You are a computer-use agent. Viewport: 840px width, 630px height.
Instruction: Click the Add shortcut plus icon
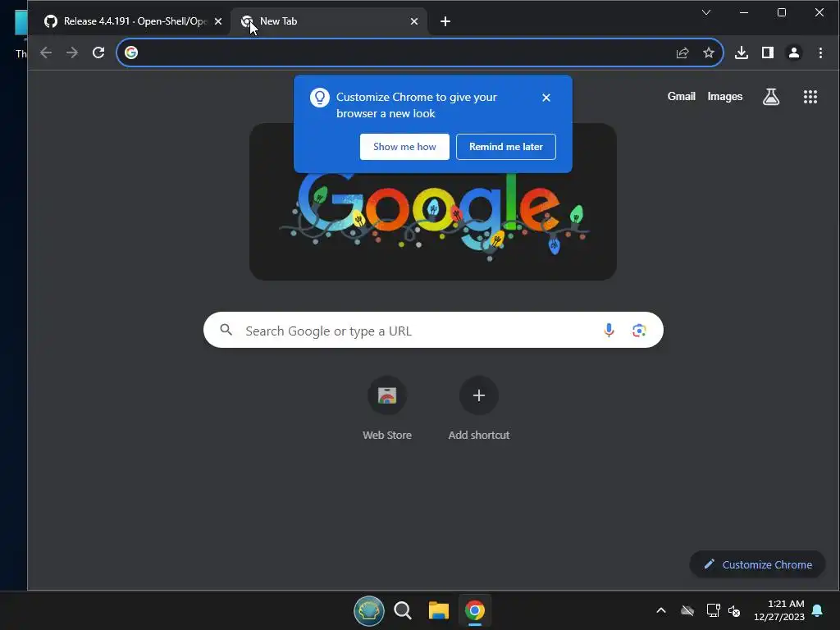coord(478,395)
